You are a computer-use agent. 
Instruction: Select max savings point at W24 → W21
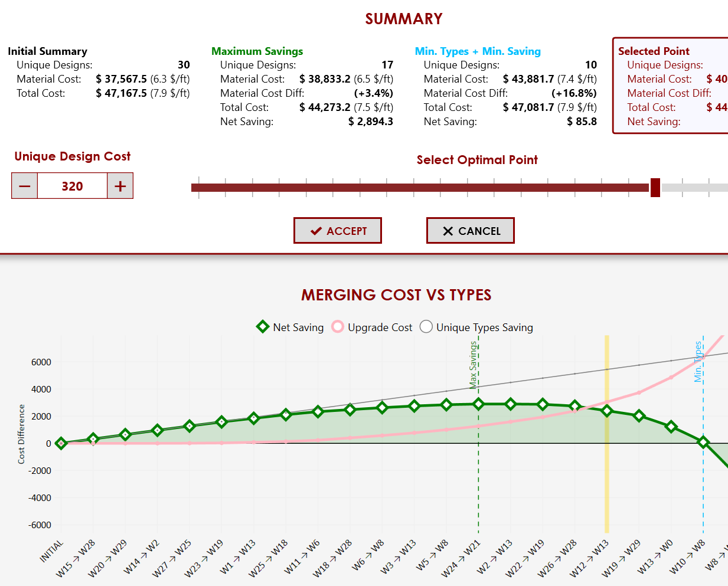click(479, 404)
